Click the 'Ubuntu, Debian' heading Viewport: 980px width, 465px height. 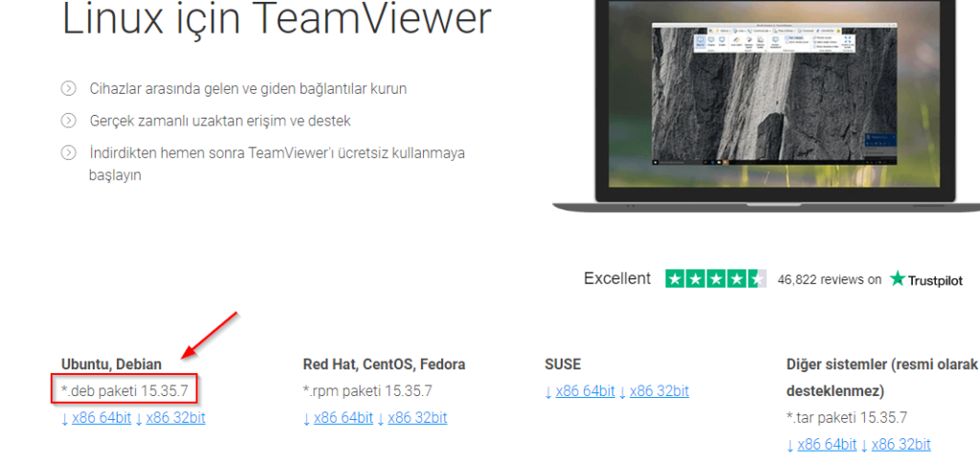tap(111, 364)
